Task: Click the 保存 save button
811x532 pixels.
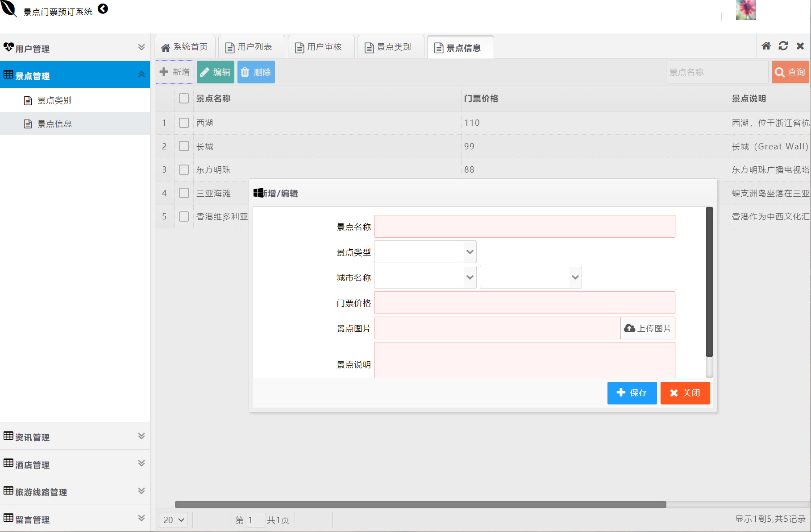Action: point(632,393)
